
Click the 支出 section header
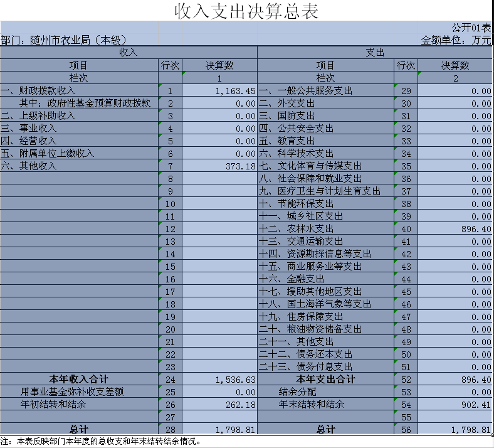click(375, 53)
